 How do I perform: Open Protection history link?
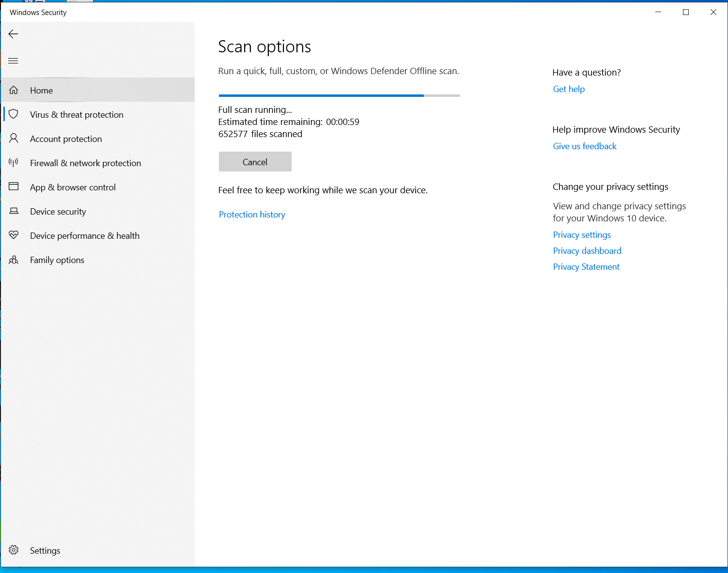[252, 215]
